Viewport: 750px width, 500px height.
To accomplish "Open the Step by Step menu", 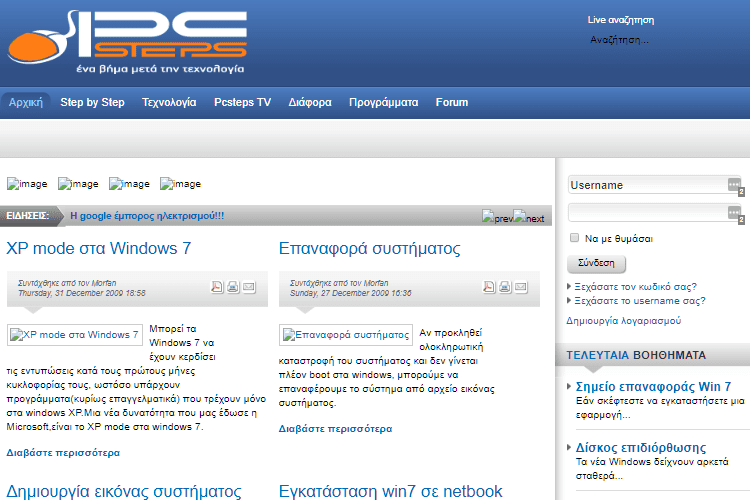I will click(92, 102).
